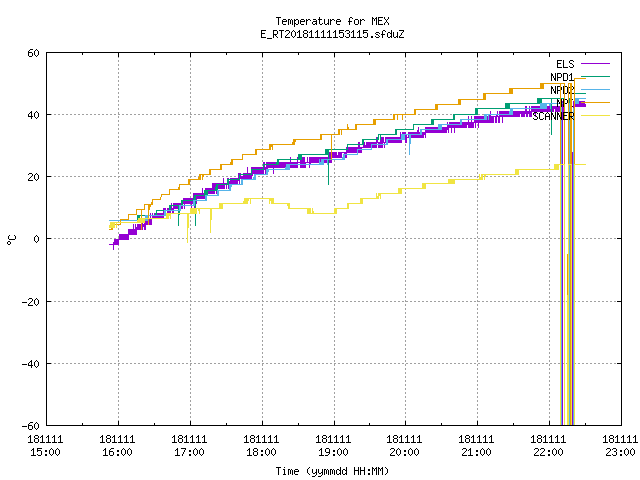Image resolution: width=640 pixels, height=480 pixels.
Task: Click the x-axis tick label 181111 17:00
Action: [189, 446]
